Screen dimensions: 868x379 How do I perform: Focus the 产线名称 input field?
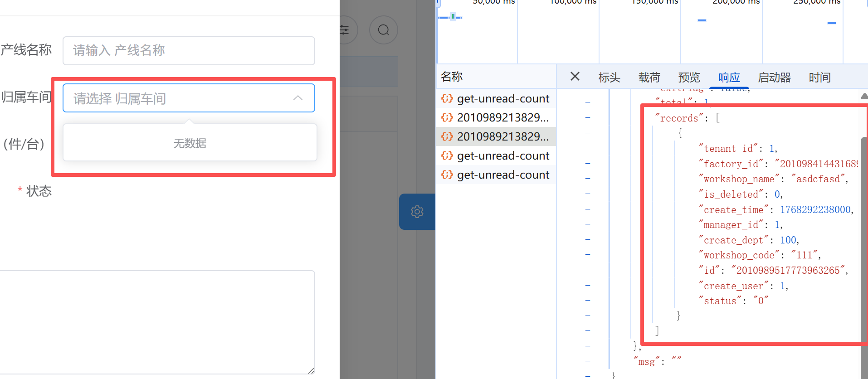click(x=189, y=50)
